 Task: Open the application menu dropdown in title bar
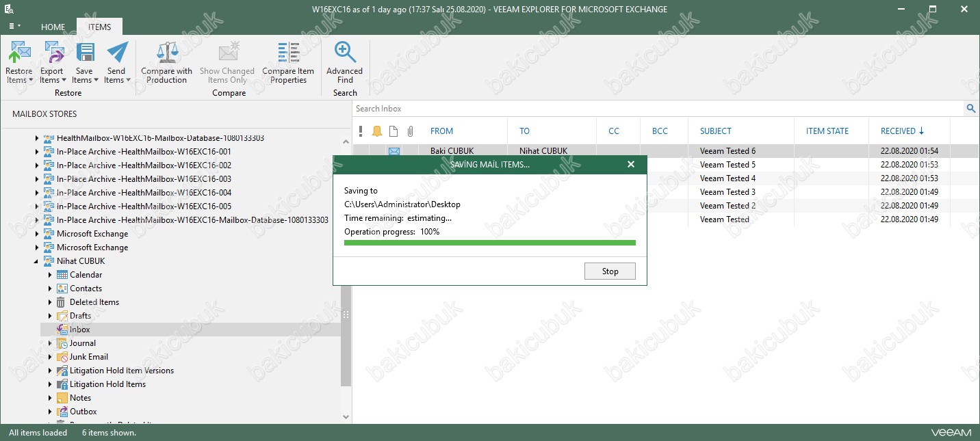click(14, 26)
